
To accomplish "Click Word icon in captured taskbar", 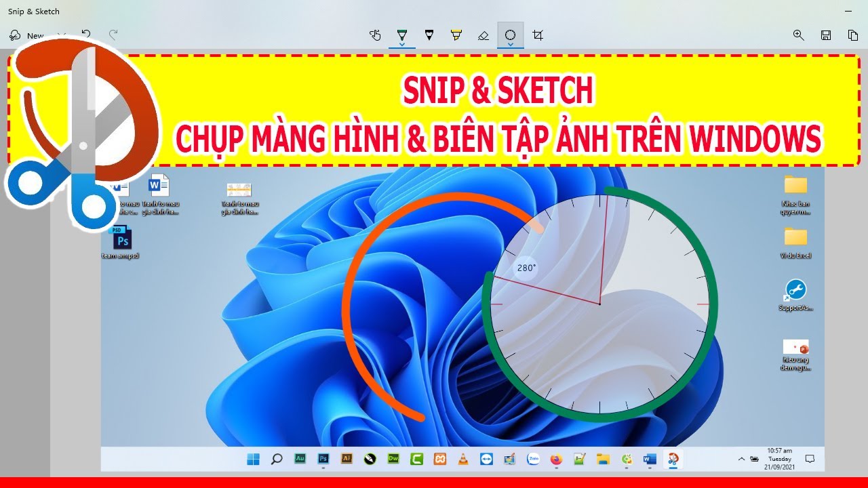I will (649, 459).
